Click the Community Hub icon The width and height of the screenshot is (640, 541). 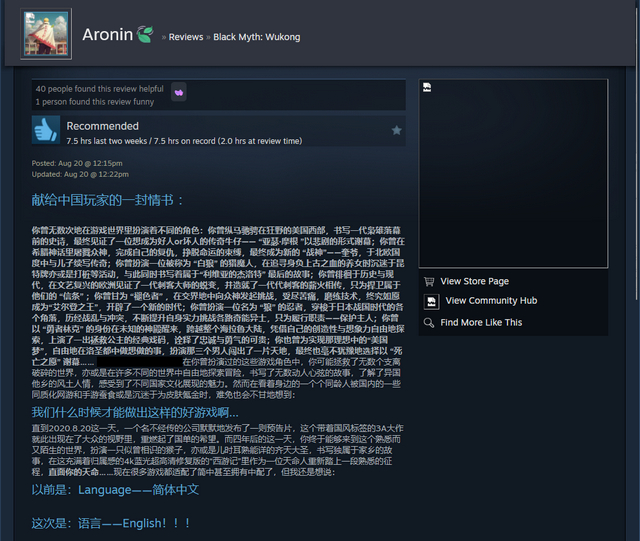431,302
